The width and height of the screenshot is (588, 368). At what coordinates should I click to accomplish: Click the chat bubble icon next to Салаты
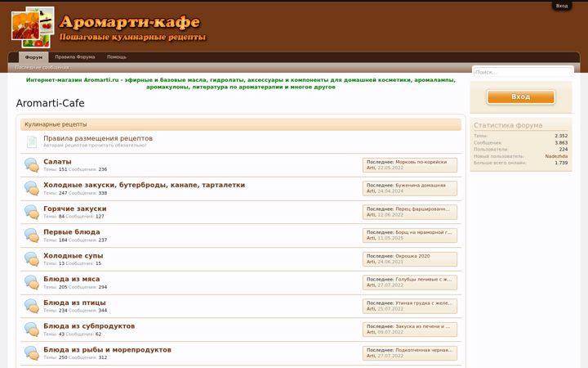coord(32,165)
